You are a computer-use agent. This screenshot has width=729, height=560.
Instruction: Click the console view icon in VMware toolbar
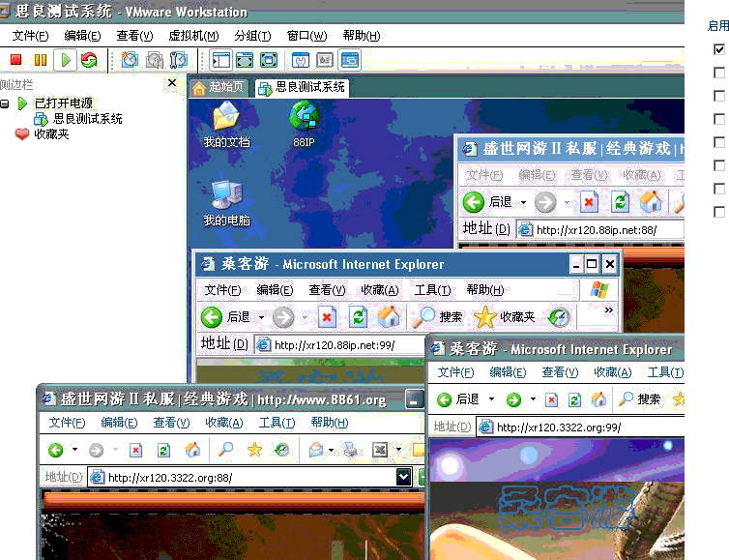click(350, 60)
